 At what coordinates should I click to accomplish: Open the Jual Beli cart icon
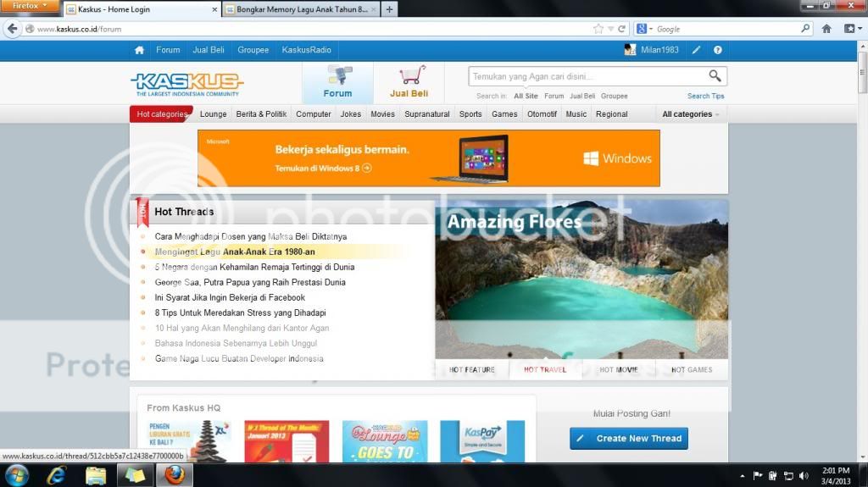[x=409, y=81]
